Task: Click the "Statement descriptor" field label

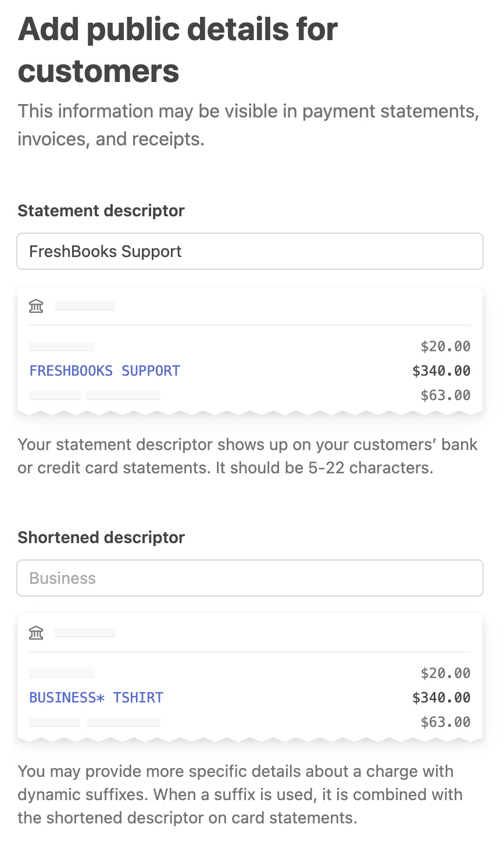Action: coord(101,211)
